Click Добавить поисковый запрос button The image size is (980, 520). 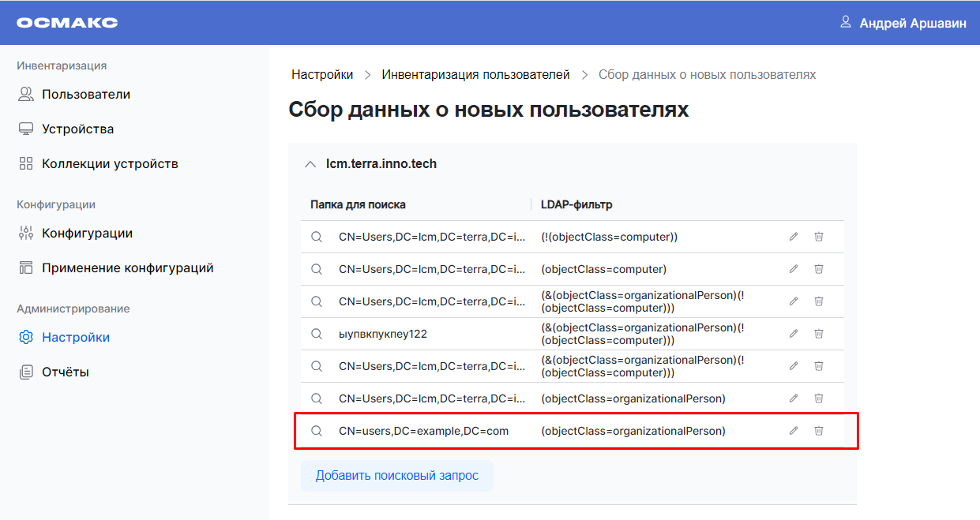tap(396, 475)
